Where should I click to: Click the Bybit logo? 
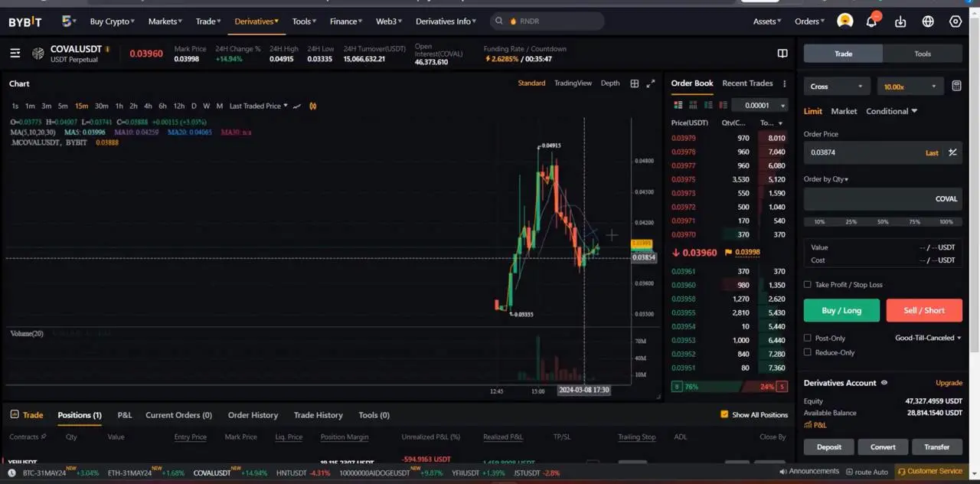tap(25, 21)
